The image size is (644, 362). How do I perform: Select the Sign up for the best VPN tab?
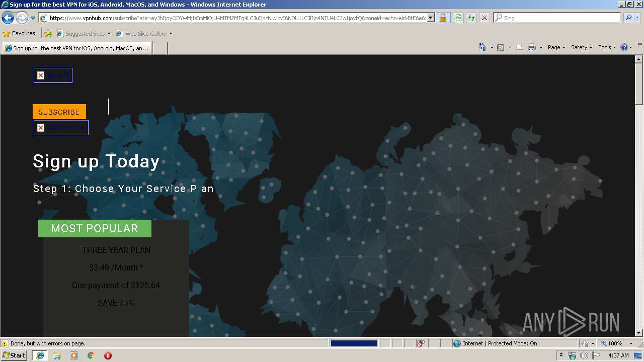click(x=76, y=48)
